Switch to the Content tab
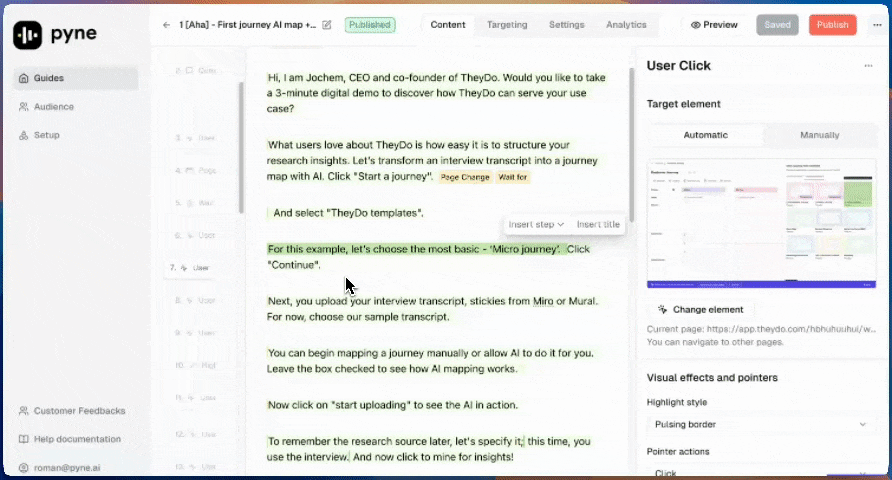This screenshot has width=892, height=480. tap(448, 25)
